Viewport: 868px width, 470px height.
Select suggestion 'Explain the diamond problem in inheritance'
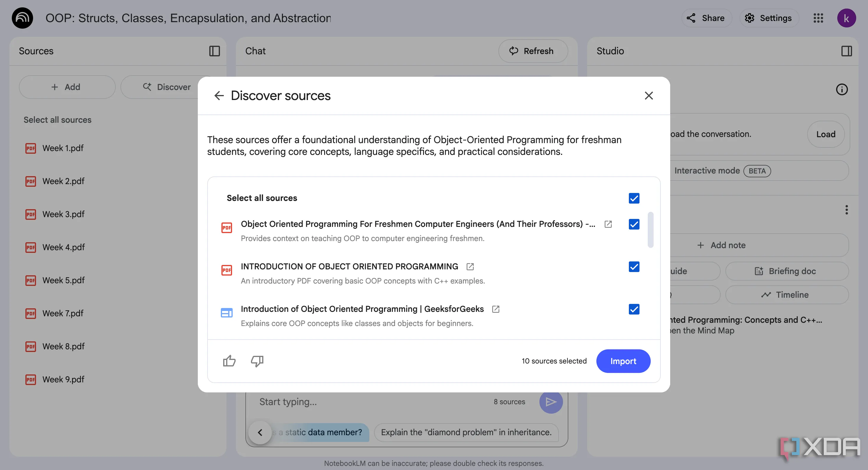tap(466, 432)
